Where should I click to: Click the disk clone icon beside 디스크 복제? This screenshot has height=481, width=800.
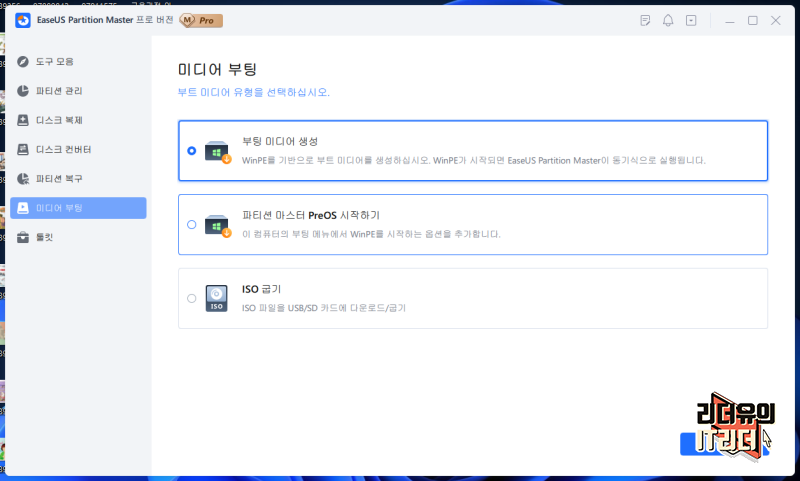coord(23,120)
